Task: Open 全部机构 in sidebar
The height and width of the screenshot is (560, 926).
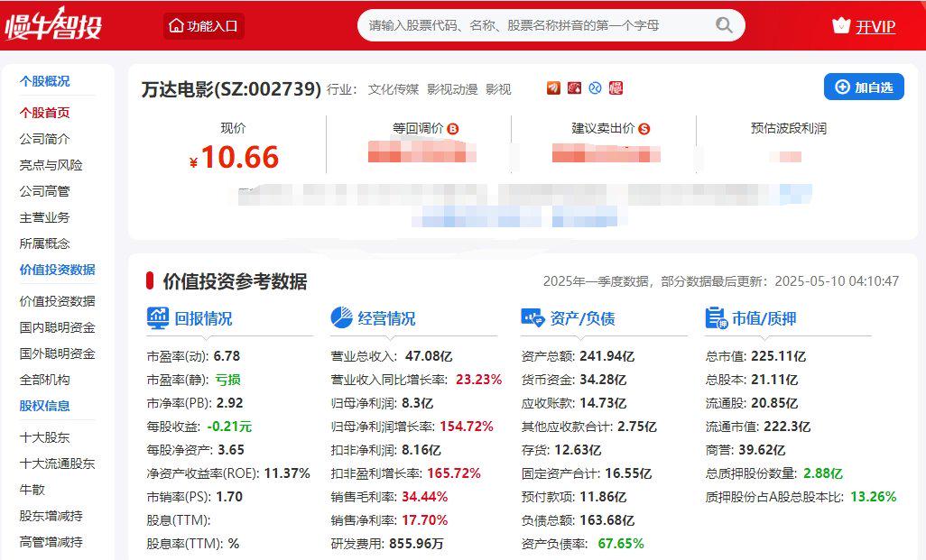Action: pos(45,380)
